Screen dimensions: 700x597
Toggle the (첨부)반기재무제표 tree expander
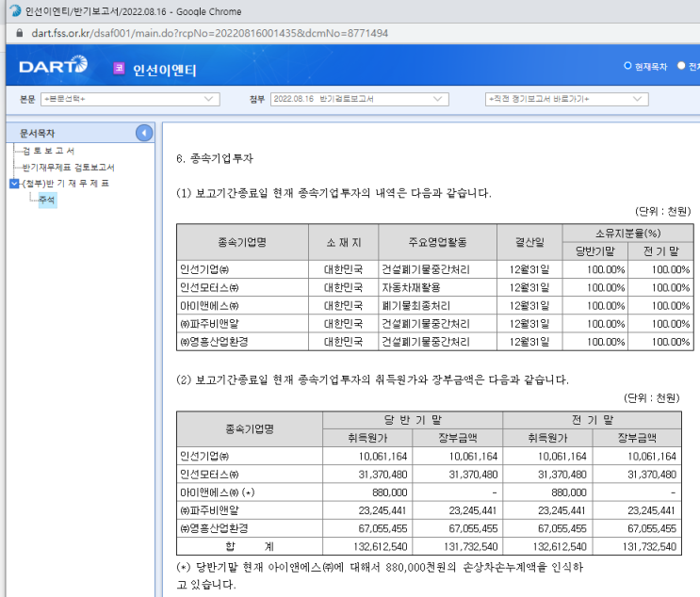pyautogui.click(x=14, y=184)
